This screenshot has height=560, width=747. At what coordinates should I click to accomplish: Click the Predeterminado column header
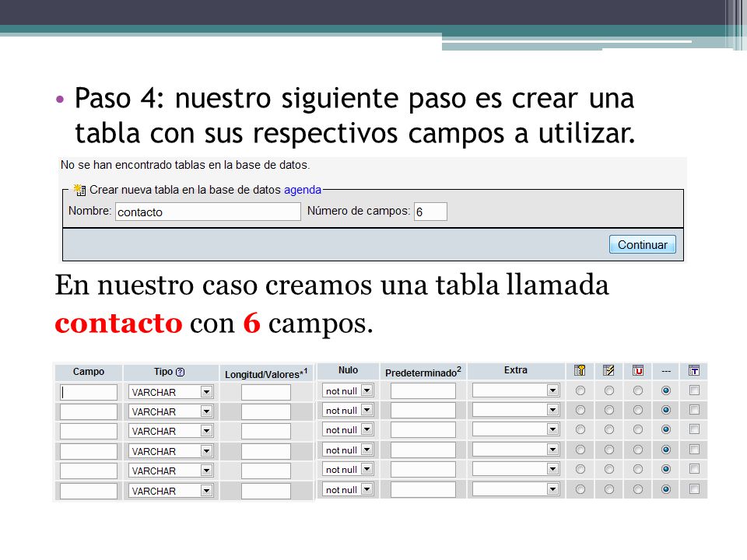click(423, 372)
